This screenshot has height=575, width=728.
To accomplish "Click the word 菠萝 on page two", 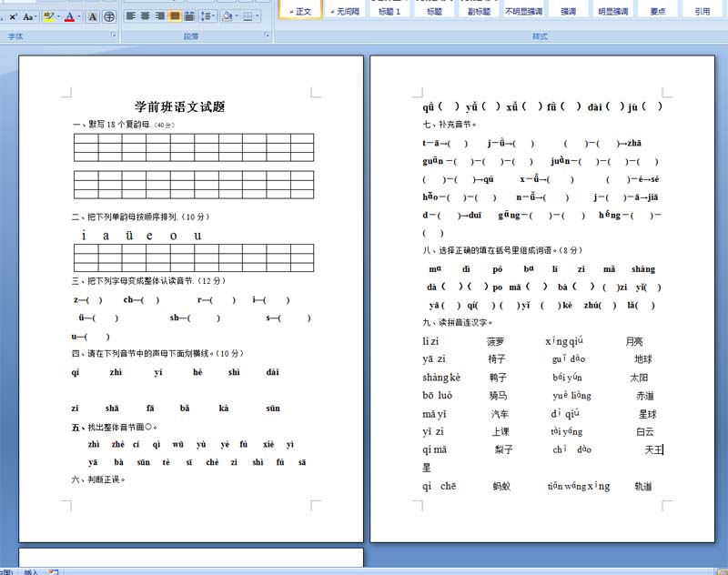I will (x=495, y=341).
